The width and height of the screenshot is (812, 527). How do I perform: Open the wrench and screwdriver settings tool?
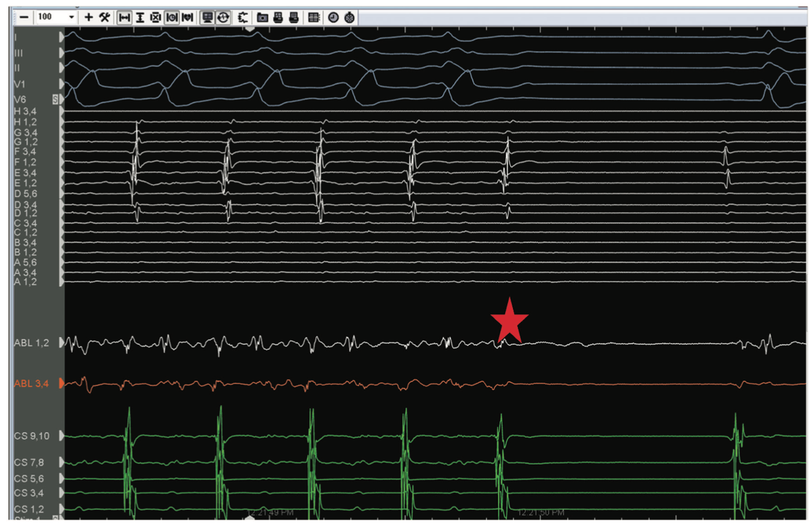click(x=104, y=17)
